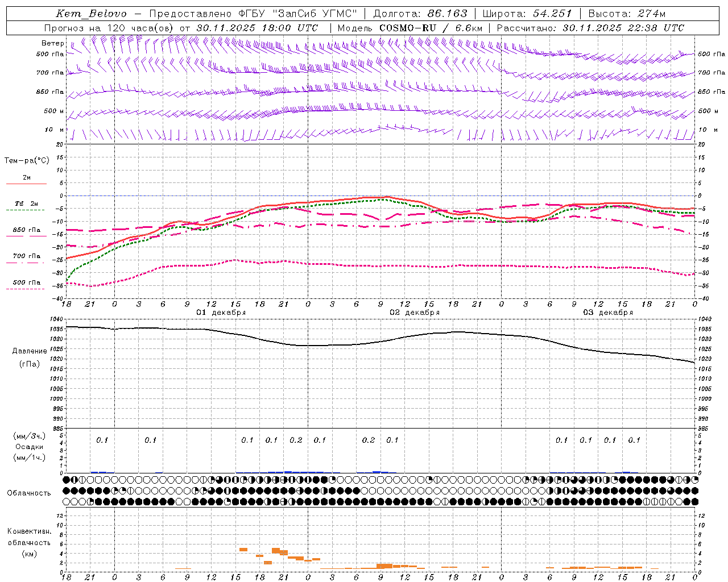The height and width of the screenshot is (582, 728).
Task: Click the 'Прогноз на 120 часа(ов)' text
Action: click(109, 28)
